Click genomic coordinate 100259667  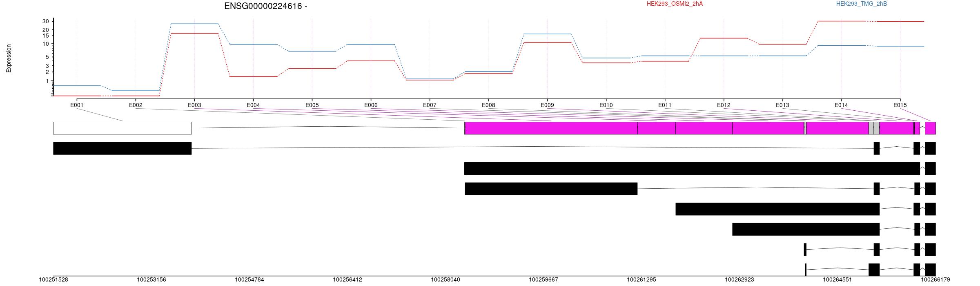click(543, 280)
